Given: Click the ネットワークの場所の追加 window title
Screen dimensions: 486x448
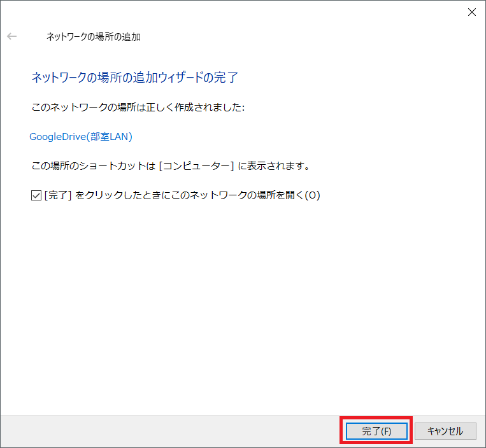Looking at the screenshot, I should tap(94, 37).
